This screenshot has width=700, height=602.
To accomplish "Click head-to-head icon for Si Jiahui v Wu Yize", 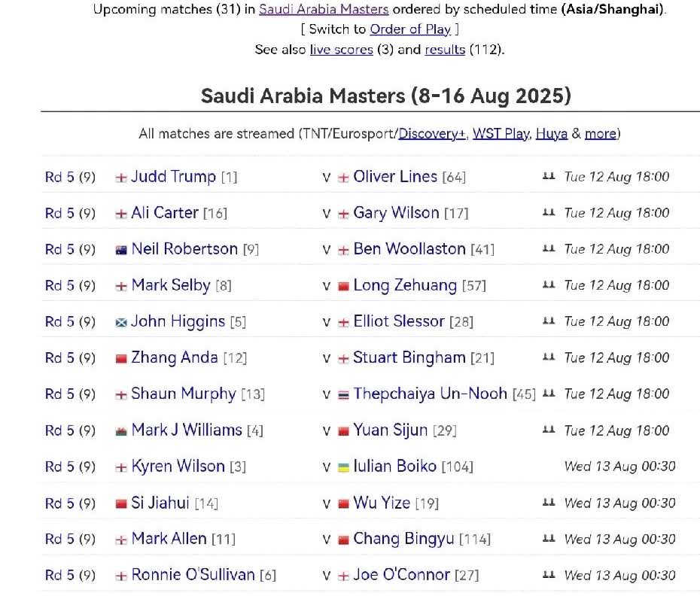I will point(548,503).
